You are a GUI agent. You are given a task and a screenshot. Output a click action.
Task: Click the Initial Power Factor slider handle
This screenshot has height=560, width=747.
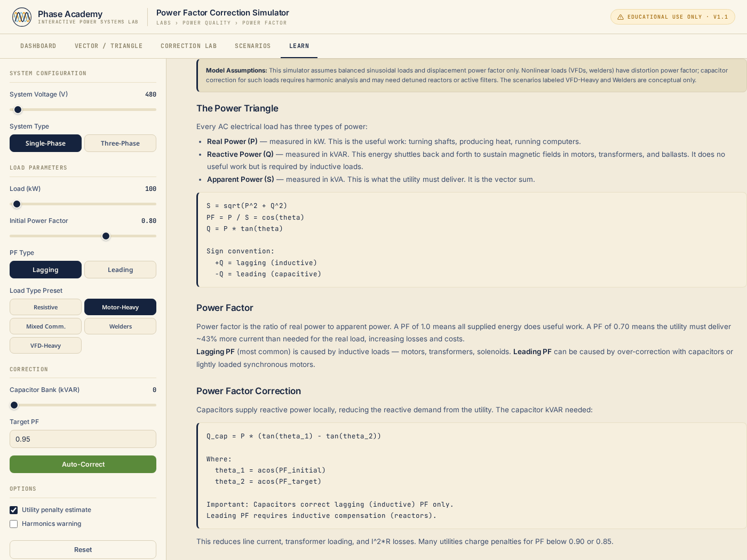pyautogui.click(x=106, y=236)
